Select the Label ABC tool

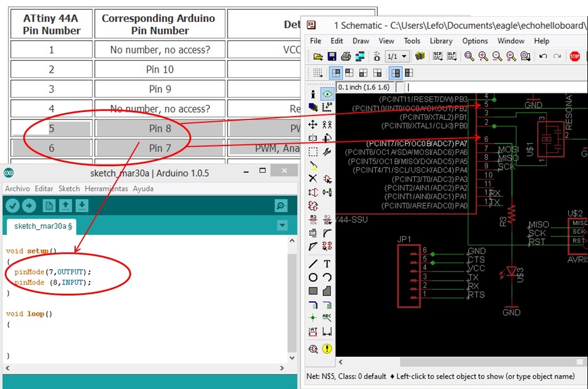coord(327,318)
